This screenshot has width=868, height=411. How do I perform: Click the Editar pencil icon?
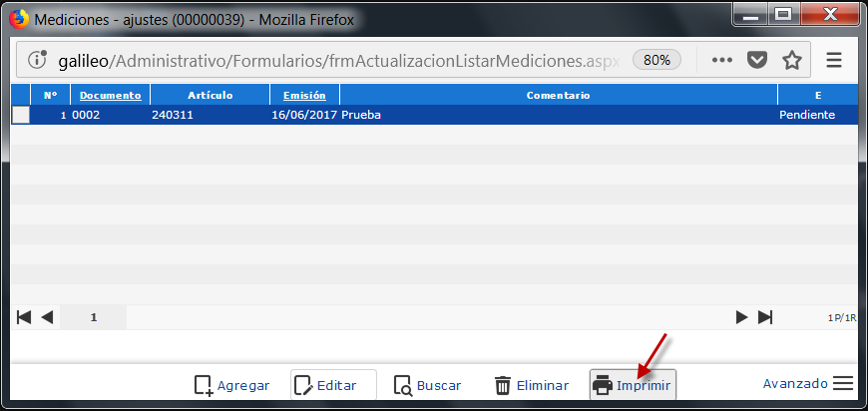coord(304,385)
